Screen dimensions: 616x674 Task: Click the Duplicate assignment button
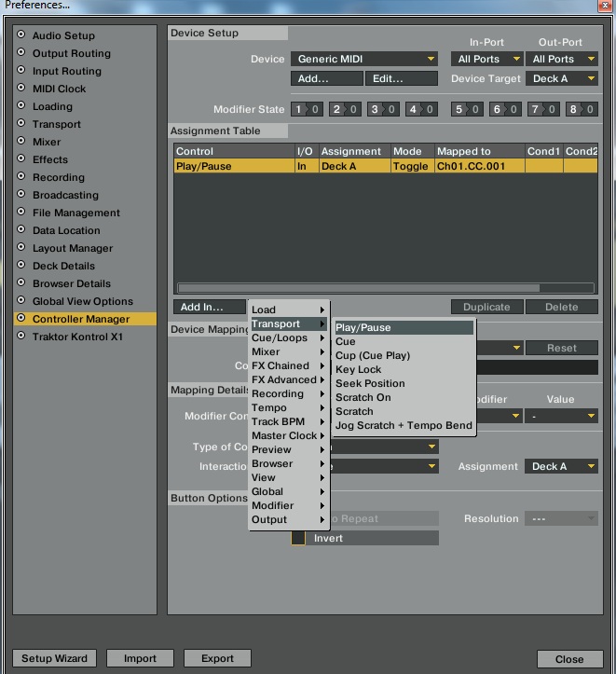coord(487,307)
